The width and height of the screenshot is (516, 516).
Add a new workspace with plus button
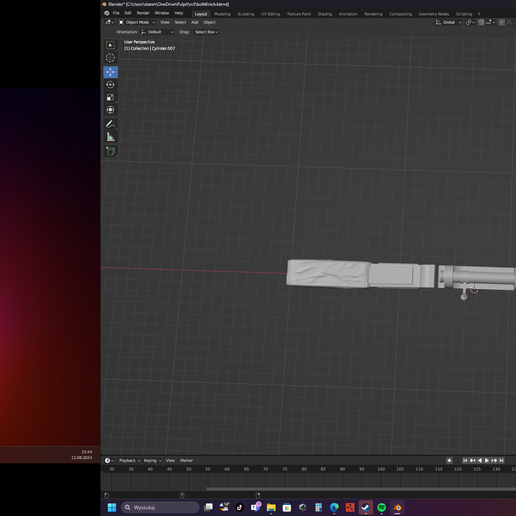pos(479,14)
